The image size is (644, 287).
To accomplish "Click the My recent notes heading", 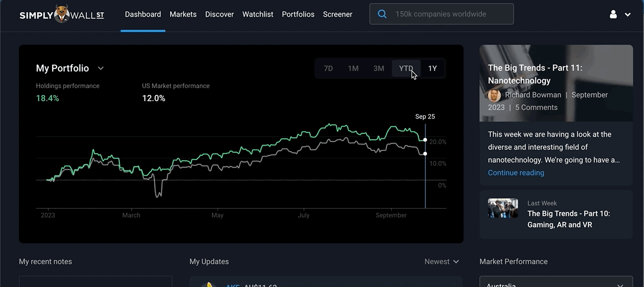I will point(45,261).
